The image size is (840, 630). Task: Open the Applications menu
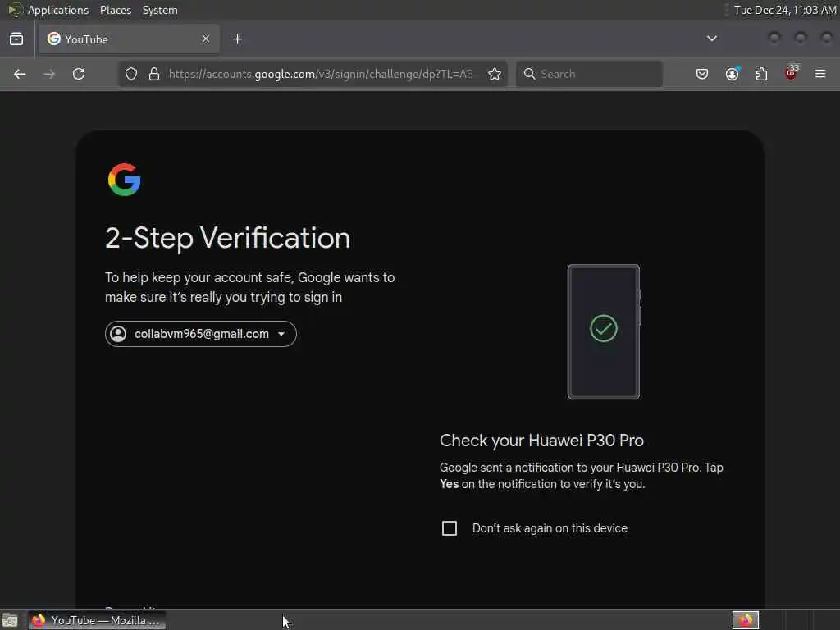pos(58,10)
